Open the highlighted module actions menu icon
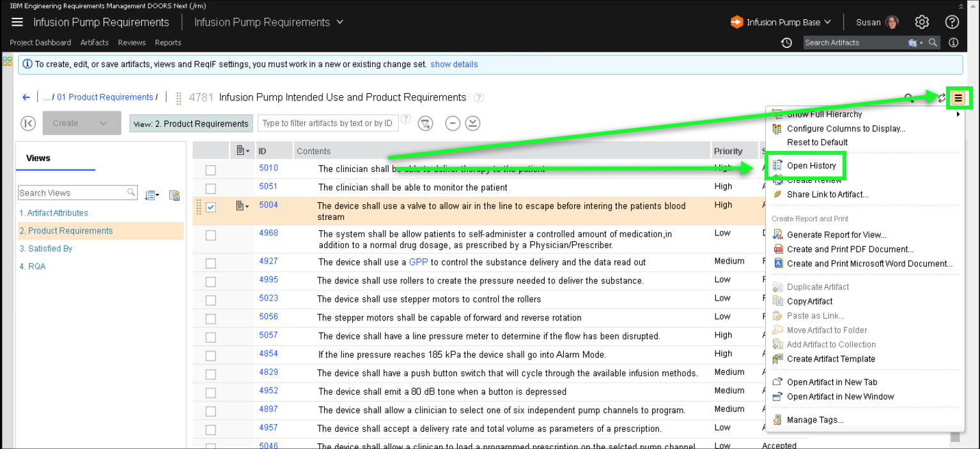This screenshot has height=449, width=980. click(958, 98)
